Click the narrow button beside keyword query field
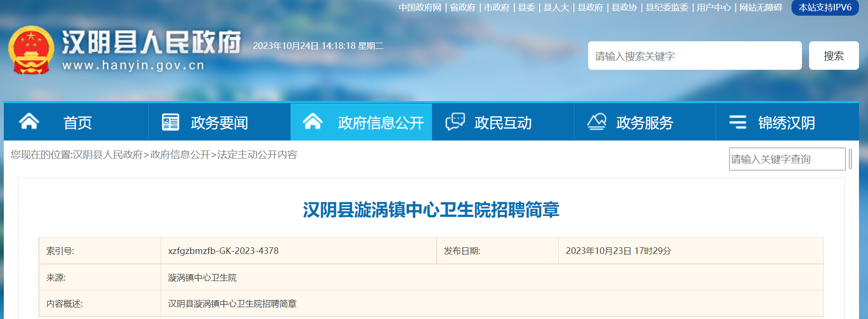The image size is (868, 319). [x=850, y=159]
